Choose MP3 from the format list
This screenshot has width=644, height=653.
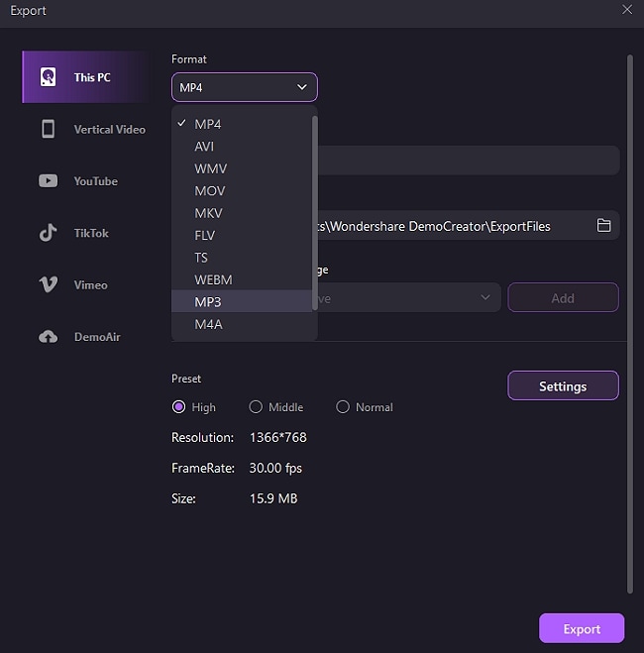pos(208,301)
